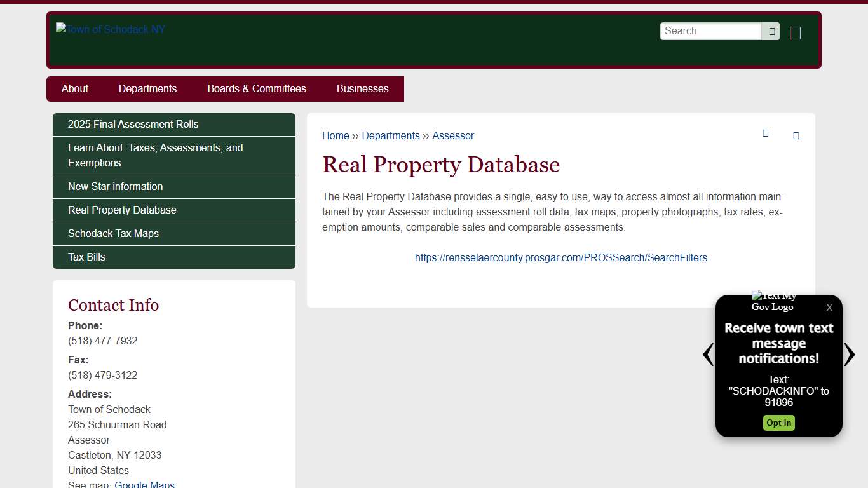Click the share page icon near the title
The width and height of the screenshot is (868, 488).
796,135
